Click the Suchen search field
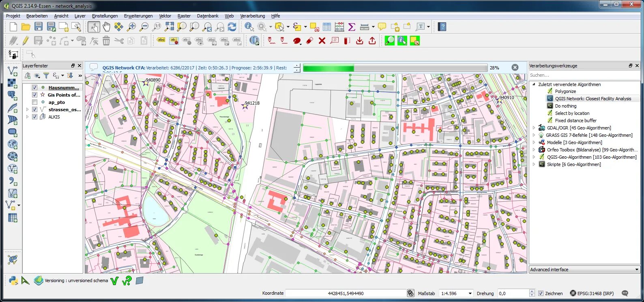This screenshot has width=644, height=302. coord(584,75)
